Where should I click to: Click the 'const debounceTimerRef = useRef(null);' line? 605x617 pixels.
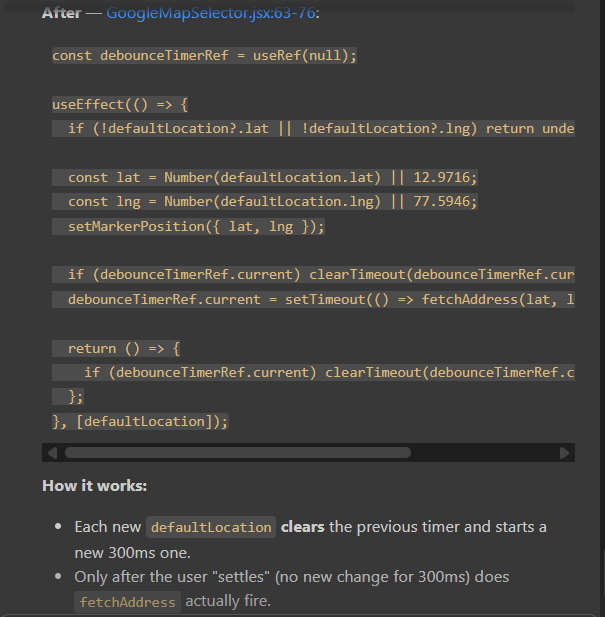[205, 55]
